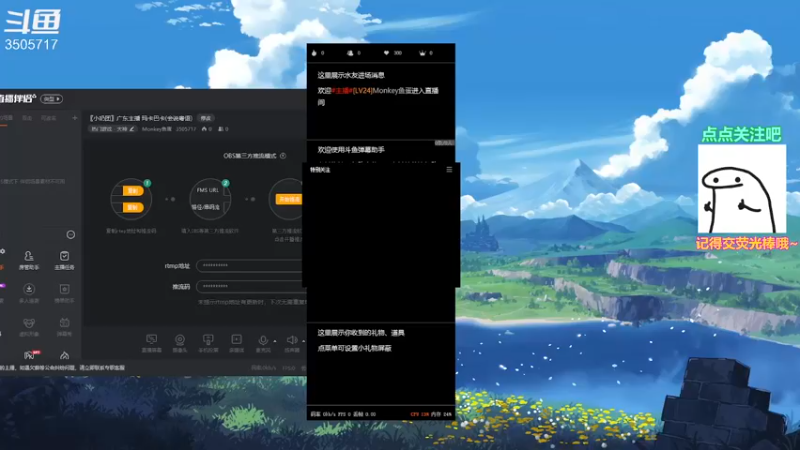Click into the stream key field
The image size is (800, 450).
tap(250, 286)
